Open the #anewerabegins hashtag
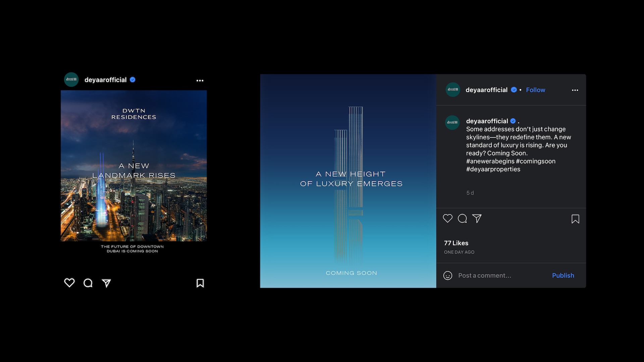This screenshot has height=362, width=644. click(490, 161)
